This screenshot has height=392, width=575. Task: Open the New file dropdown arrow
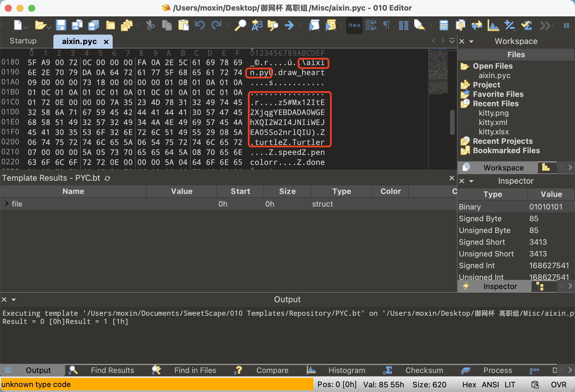pyautogui.click(x=26, y=28)
